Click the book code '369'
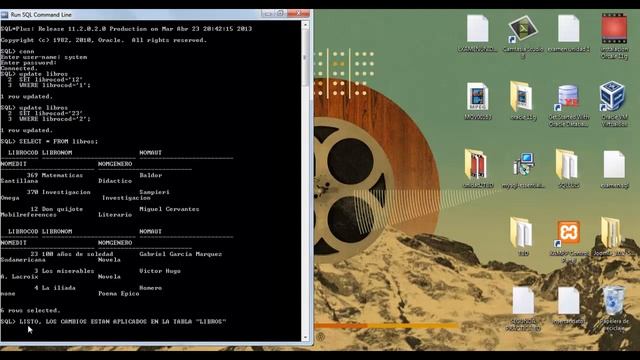This screenshot has width=640, height=360. point(32,175)
